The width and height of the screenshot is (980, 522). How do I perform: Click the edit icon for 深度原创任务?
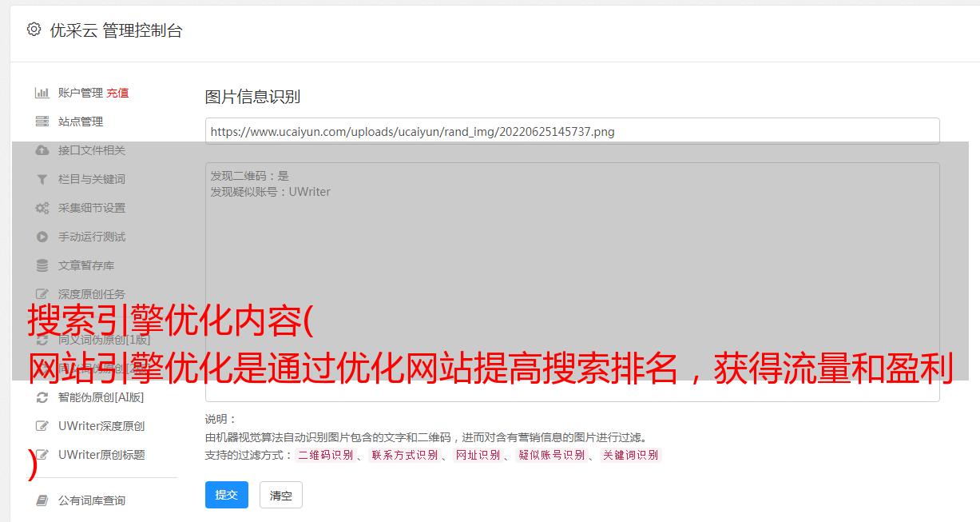42,294
